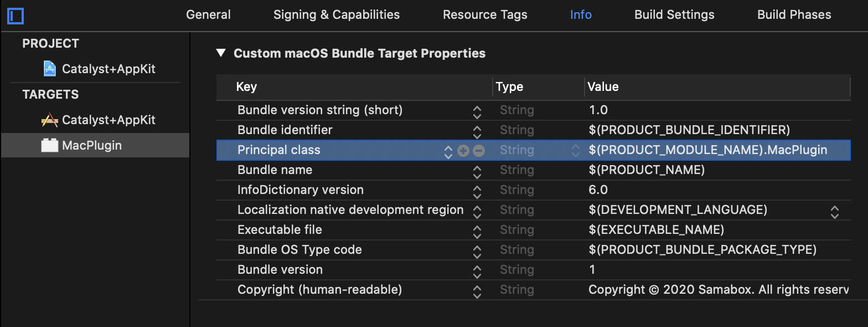This screenshot has width=868, height=327.
Task: Open Principal class type popup arrows
Action: pyautogui.click(x=576, y=151)
